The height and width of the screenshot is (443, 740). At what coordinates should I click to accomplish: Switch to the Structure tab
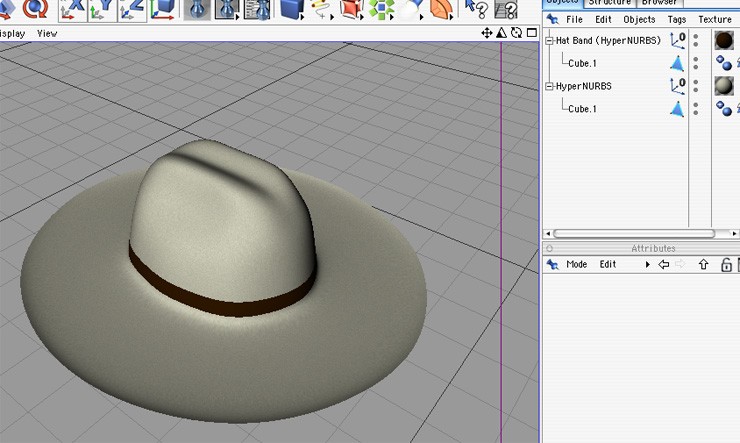click(x=608, y=3)
